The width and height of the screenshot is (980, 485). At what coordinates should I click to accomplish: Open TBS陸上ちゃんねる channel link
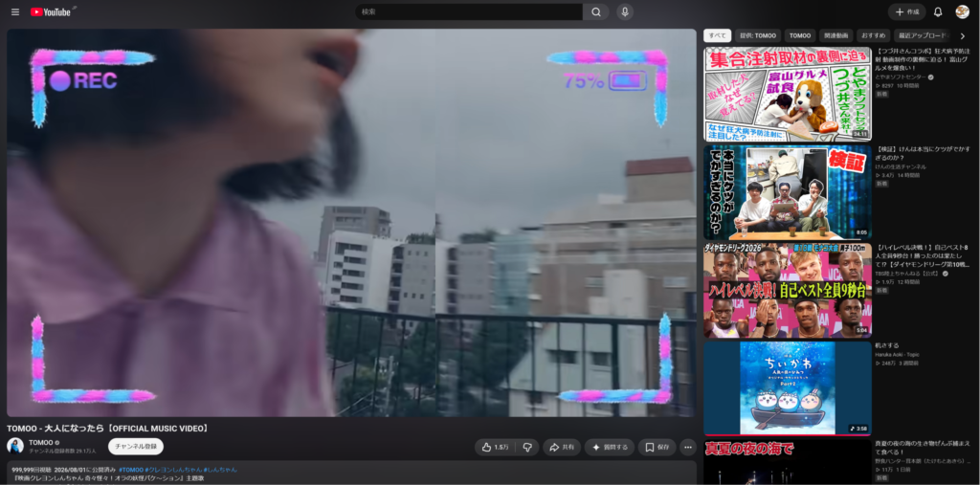click(907, 274)
